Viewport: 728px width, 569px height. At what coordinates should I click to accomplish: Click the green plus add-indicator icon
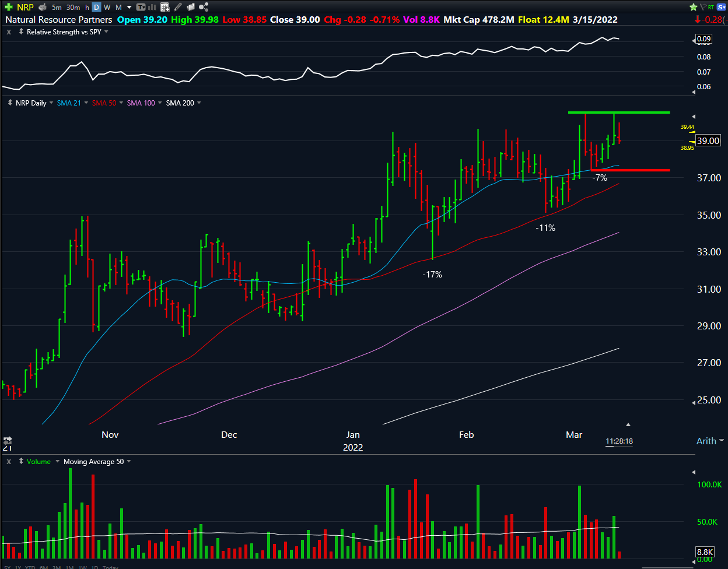tap(9, 8)
